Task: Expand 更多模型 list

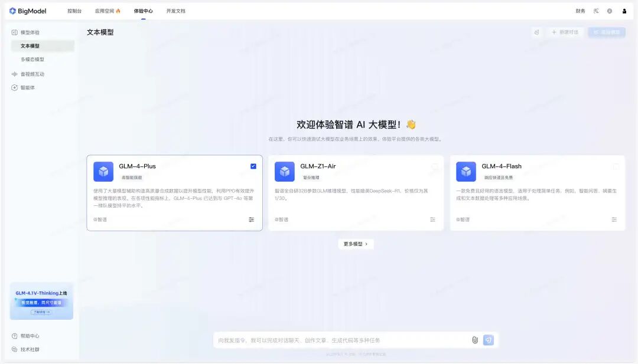Action: coord(356,244)
